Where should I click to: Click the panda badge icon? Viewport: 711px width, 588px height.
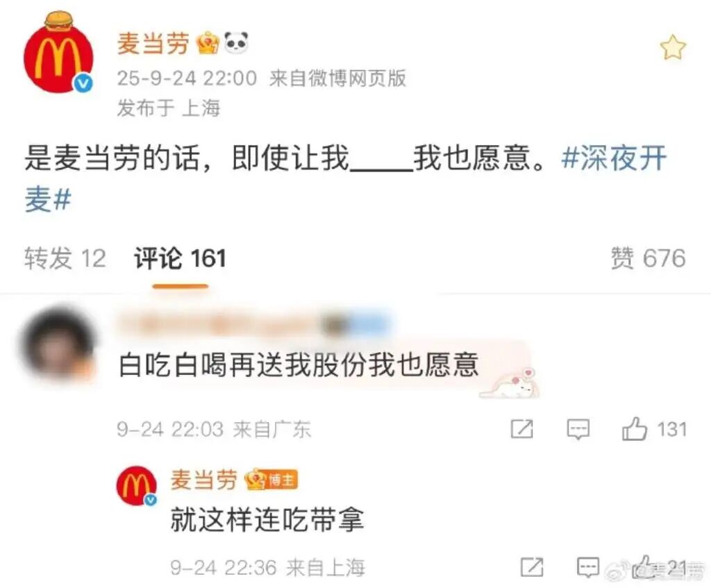(236, 42)
